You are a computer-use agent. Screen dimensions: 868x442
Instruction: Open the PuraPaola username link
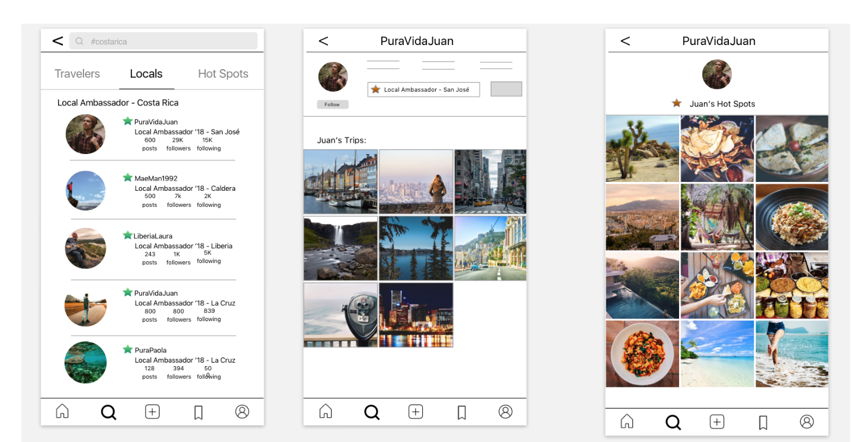[150, 350]
